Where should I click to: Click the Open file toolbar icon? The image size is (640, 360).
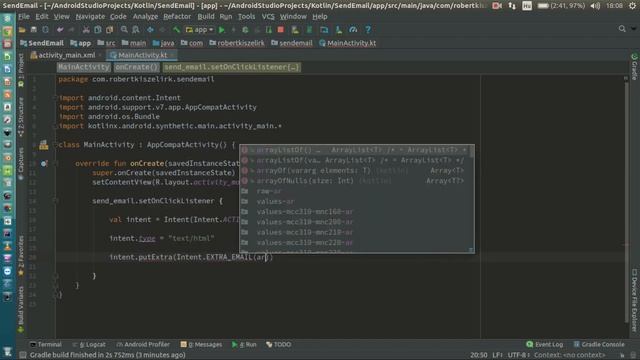22,30
